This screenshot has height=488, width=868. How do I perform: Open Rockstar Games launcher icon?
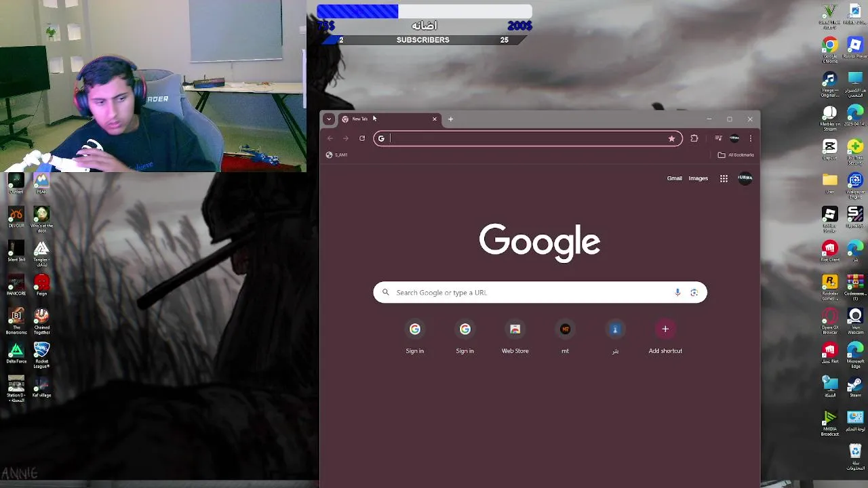pyautogui.click(x=830, y=287)
